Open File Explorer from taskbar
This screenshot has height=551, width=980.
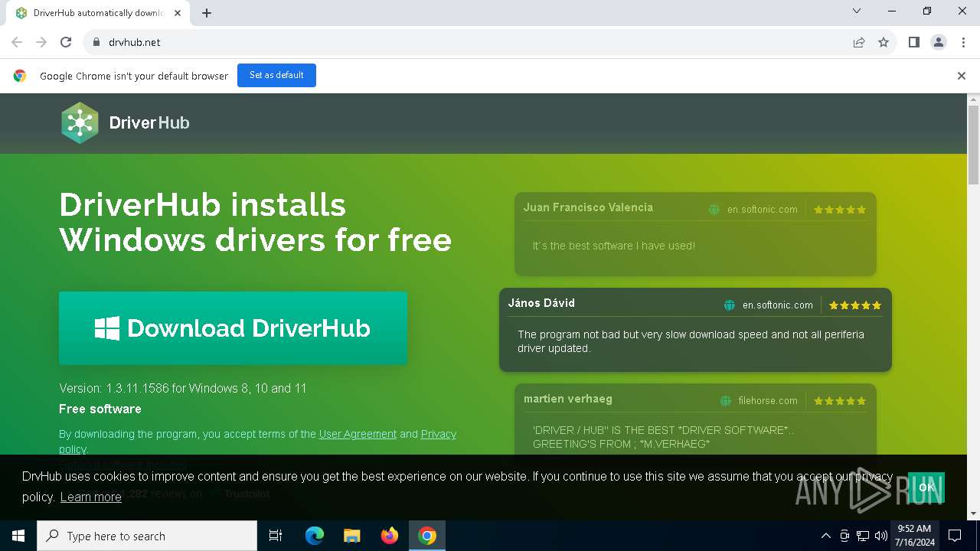pos(352,536)
